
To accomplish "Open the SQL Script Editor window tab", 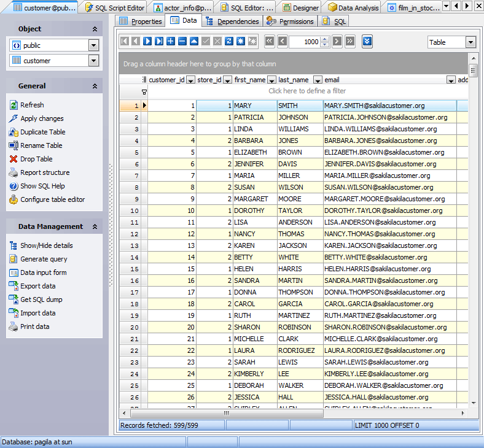I will 115,8.
